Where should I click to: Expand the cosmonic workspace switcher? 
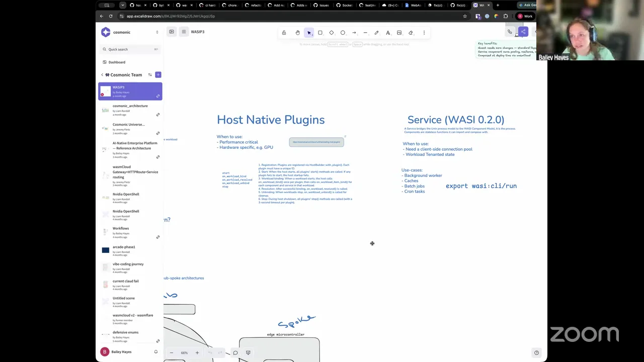(x=157, y=32)
